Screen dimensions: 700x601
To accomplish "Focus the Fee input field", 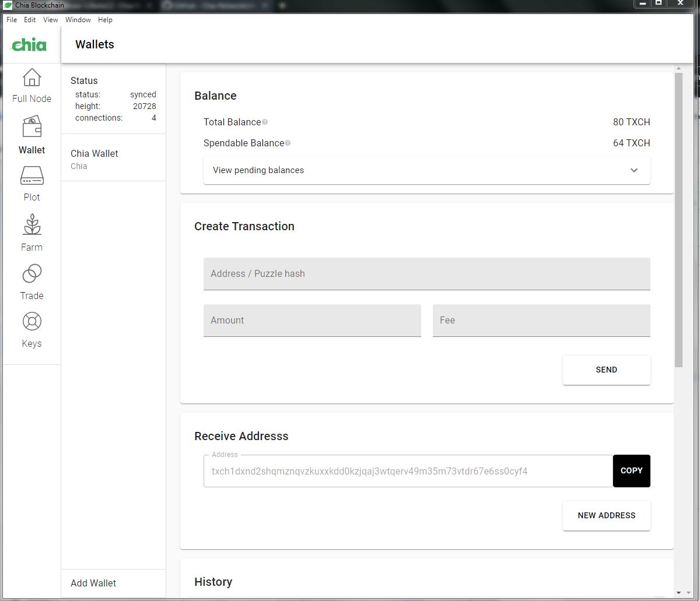I will tap(541, 321).
